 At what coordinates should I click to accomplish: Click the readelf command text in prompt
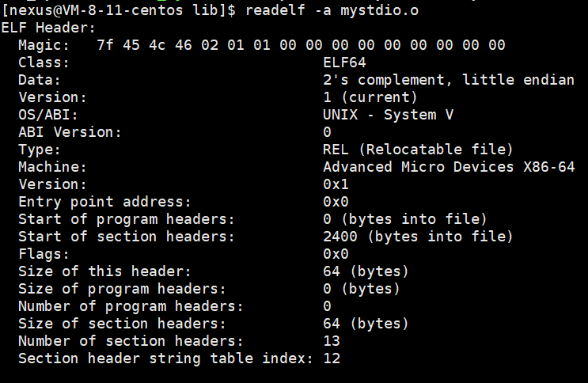(x=275, y=9)
